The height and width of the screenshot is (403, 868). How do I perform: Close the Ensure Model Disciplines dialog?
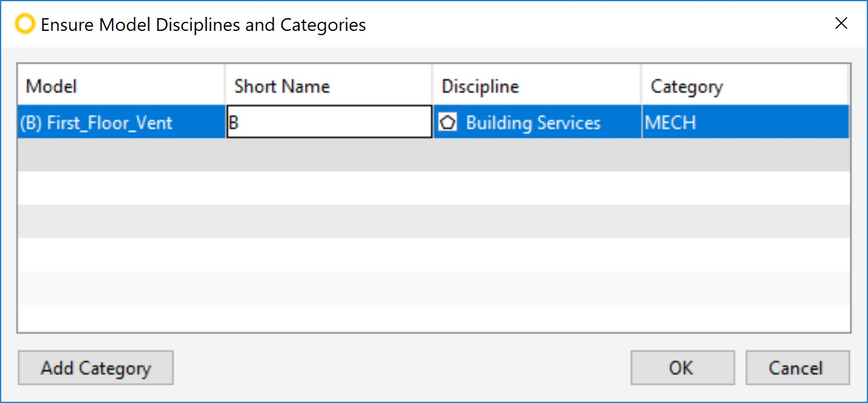[841, 24]
